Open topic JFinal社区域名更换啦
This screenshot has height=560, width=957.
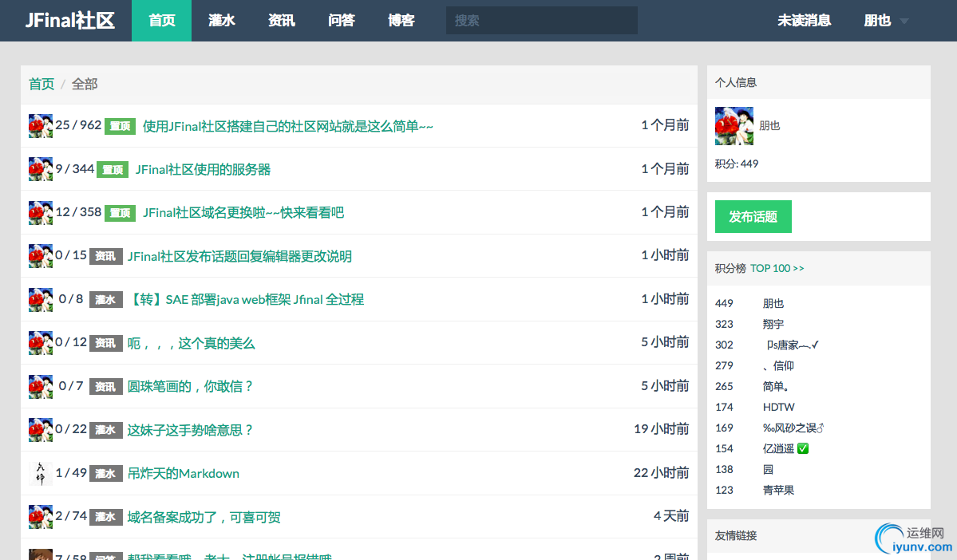243,212
